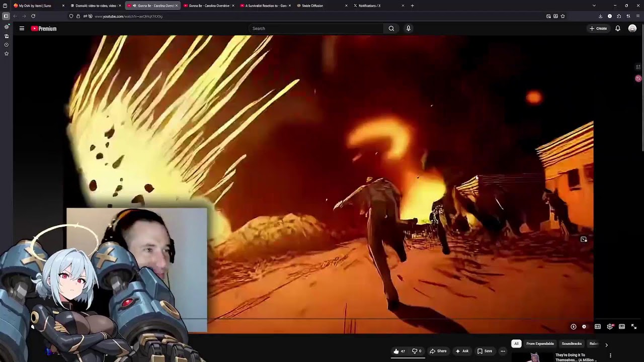Click the Ask button
The height and width of the screenshot is (362, 644).
tap(462, 351)
